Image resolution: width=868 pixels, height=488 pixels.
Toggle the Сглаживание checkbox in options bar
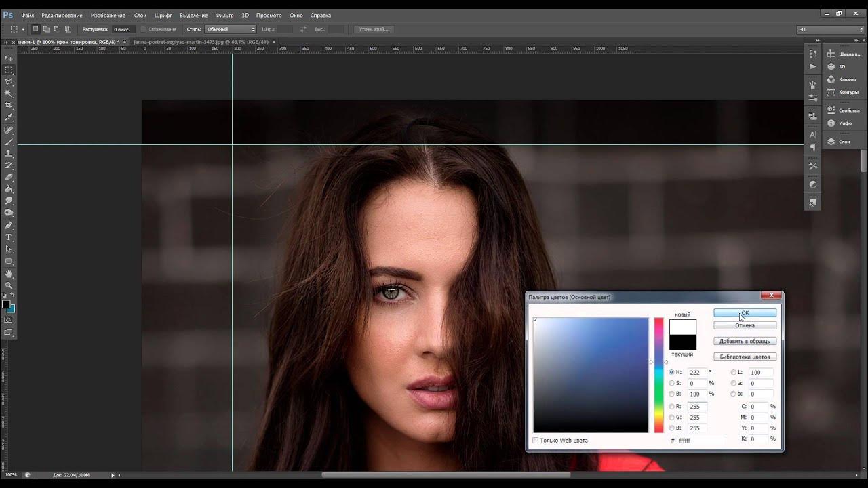click(x=143, y=29)
